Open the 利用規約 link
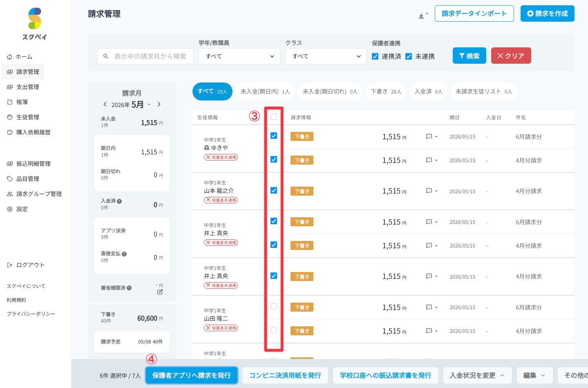This screenshot has width=588, height=388. [x=16, y=300]
